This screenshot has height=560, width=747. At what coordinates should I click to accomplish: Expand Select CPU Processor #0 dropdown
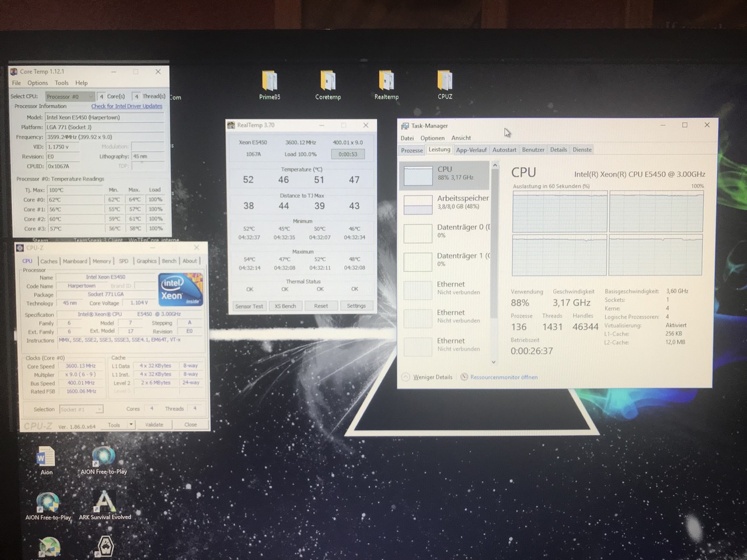(69, 96)
